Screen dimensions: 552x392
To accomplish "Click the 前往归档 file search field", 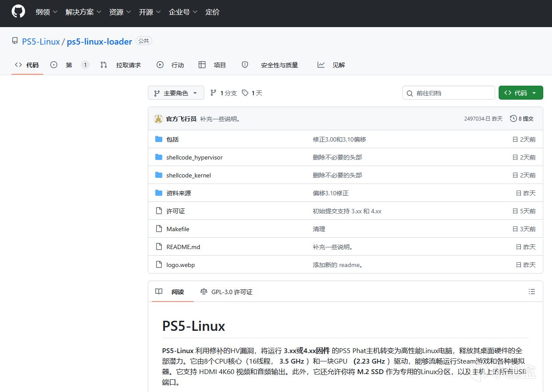I will pyautogui.click(x=448, y=93).
